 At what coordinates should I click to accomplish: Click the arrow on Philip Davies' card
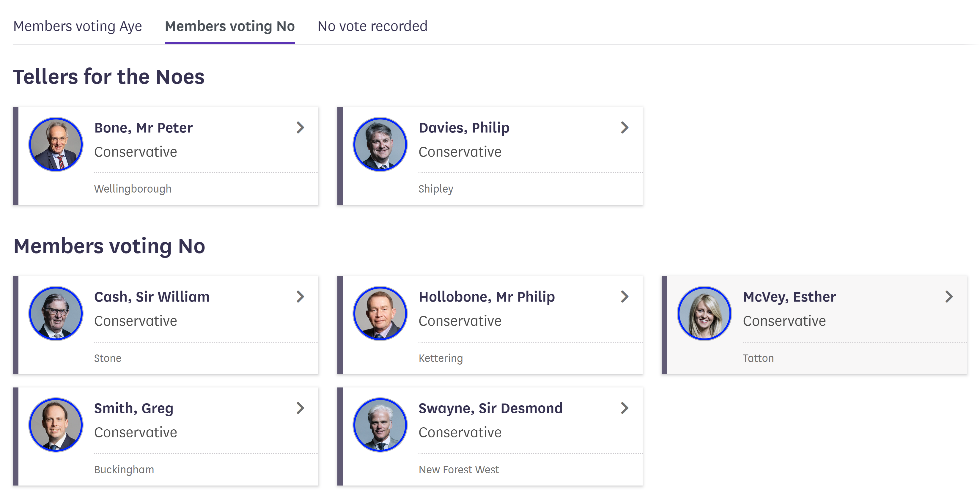[x=624, y=128]
